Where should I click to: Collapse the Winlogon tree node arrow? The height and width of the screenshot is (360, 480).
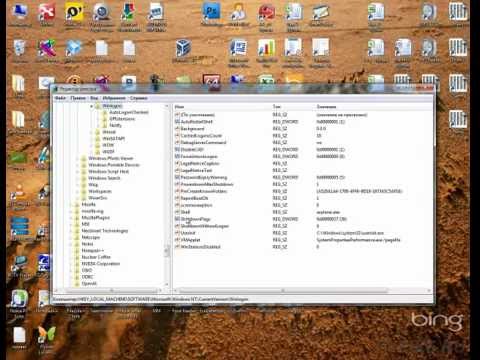pyautogui.click(x=91, y=106)
